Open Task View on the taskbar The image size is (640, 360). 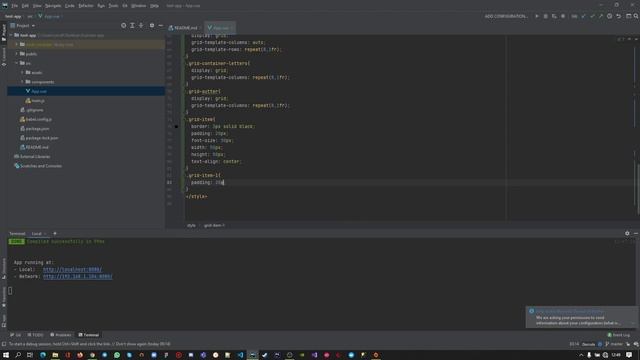pos(30,355)
